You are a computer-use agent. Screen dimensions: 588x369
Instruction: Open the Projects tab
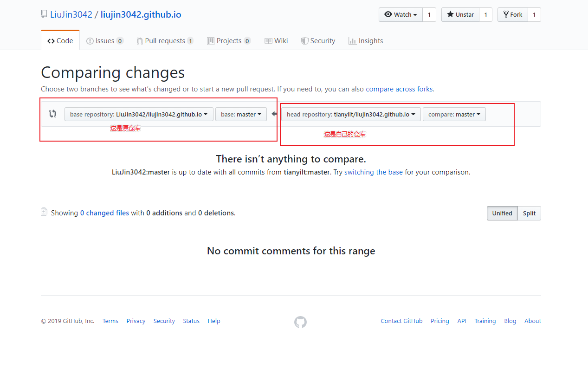point(229,41)
